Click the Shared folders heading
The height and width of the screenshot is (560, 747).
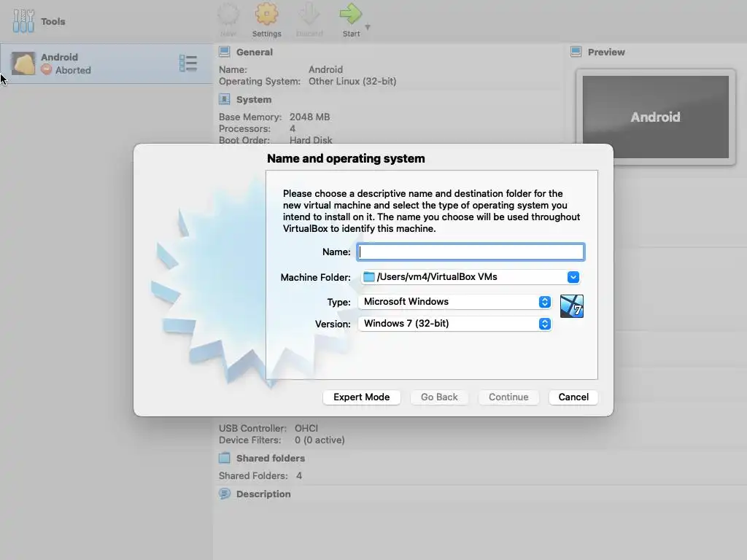click(x=271, y=458)
